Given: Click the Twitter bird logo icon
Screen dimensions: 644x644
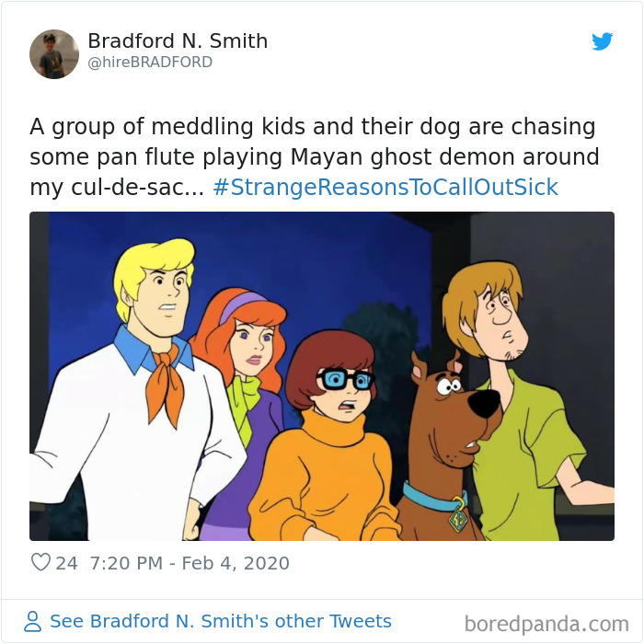Looking at the screenshot, I should tap(602, 41).
